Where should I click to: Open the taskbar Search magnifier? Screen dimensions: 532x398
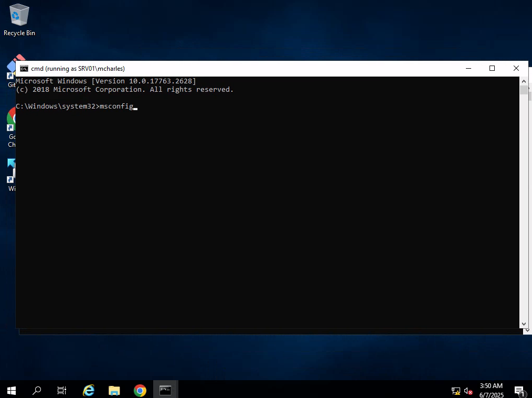[x=37, y=390]
